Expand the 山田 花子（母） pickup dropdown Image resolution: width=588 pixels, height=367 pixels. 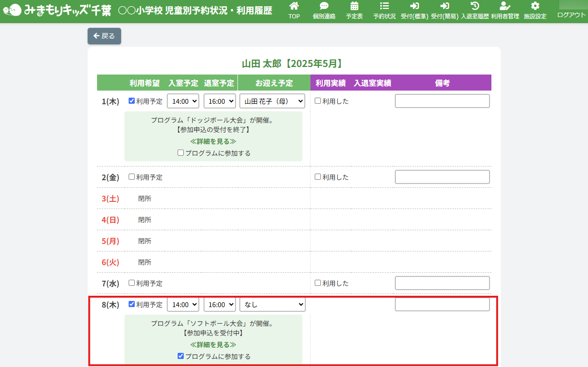pyautogui.click(x=272, y=101)
